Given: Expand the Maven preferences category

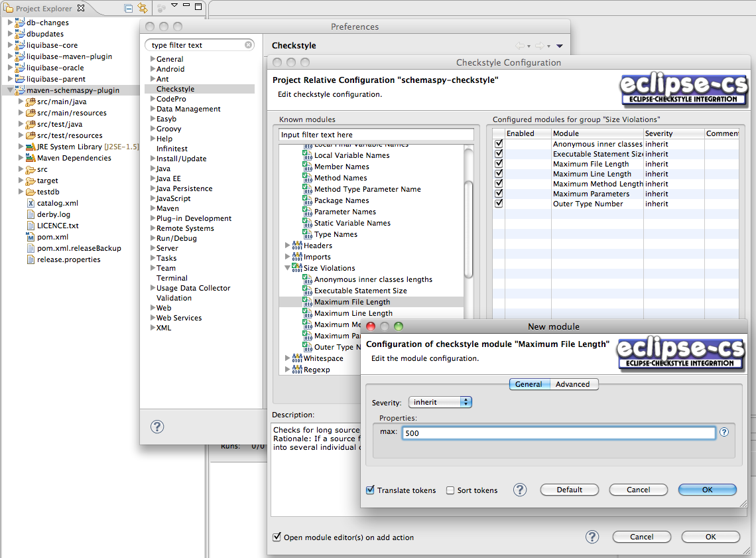Looking at the screenshot, I should tap(153, 208).
